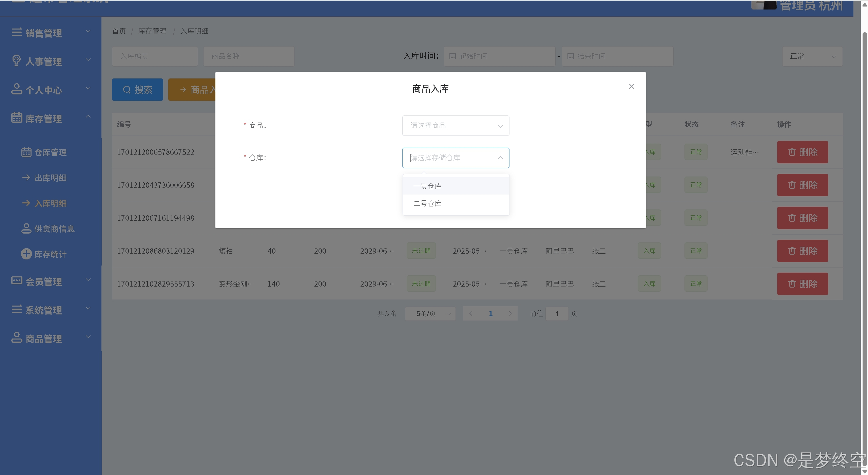Close the 商品入库 dialog with X icon
Viewport: 868px width, 475px height.
tap(631, 86)
